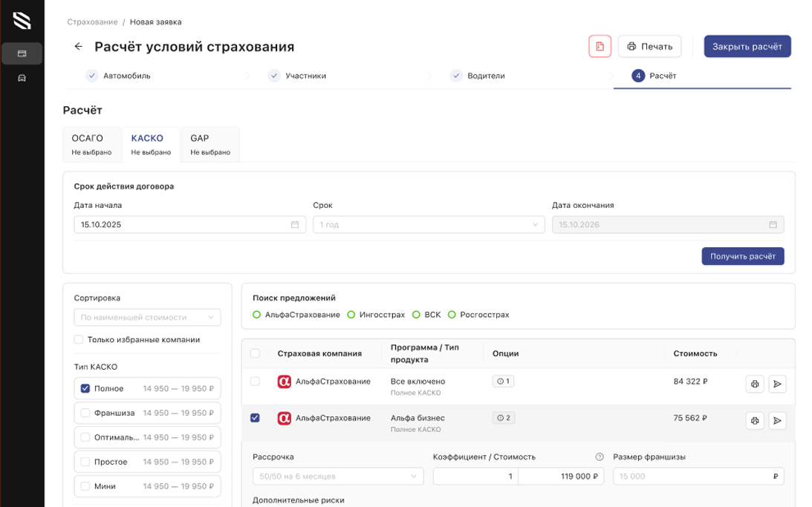The image size is (812, 507).
Task: Open options badge 1 for Все включено
Action: point(503,382)
